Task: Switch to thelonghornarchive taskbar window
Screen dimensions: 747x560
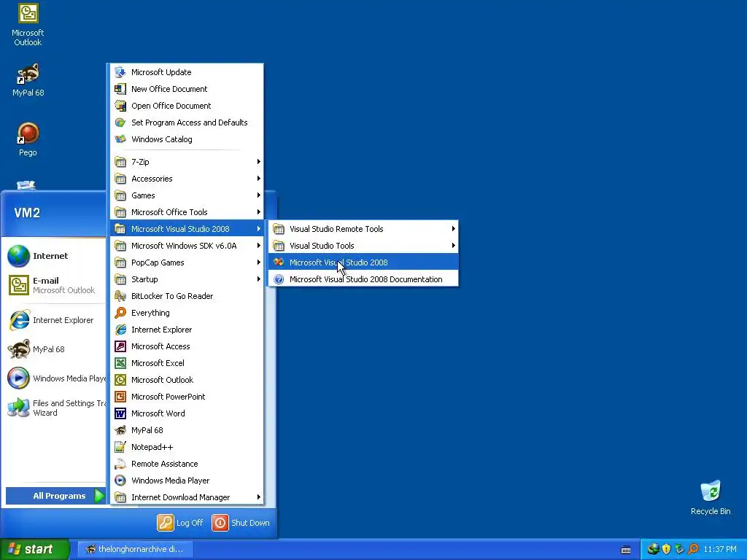Action: click(135, 549)
